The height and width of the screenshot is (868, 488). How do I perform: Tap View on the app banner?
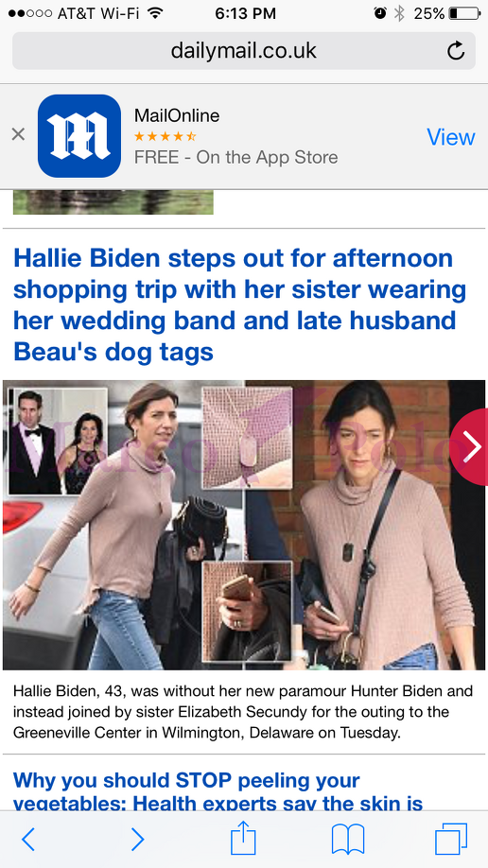(451, 137)
